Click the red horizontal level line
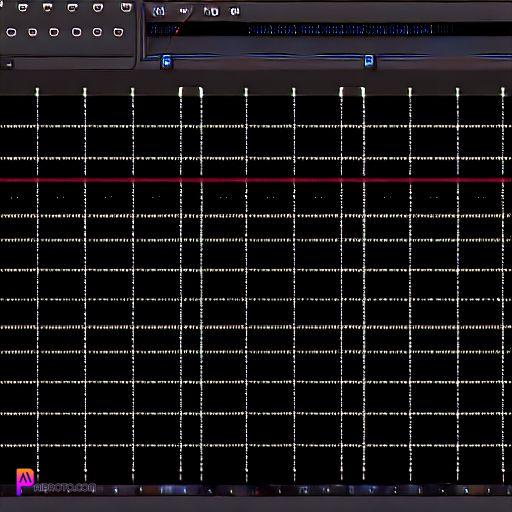 256,180
